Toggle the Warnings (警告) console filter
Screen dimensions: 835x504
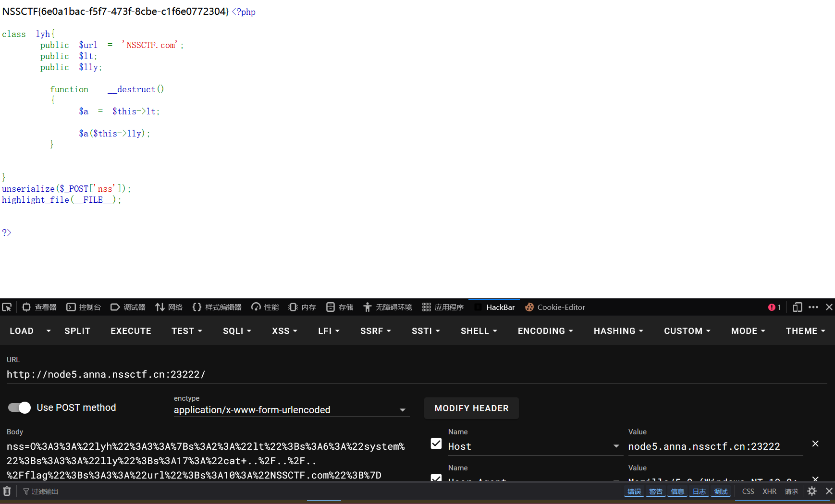pos(656,492)
